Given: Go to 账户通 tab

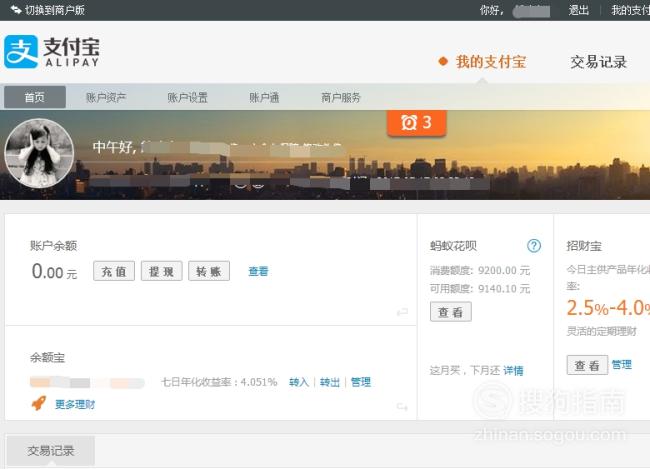Looking at the screenshot, I should tap(264, 97).
